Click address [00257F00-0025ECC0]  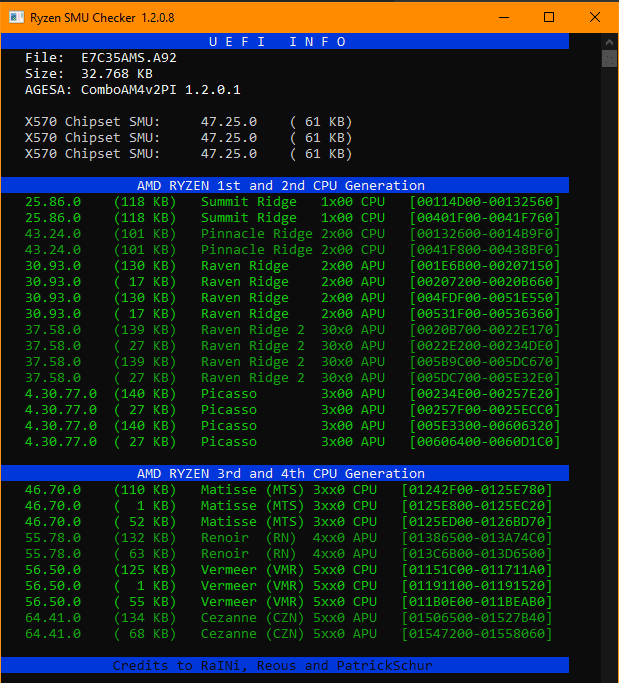click(484, 409)
